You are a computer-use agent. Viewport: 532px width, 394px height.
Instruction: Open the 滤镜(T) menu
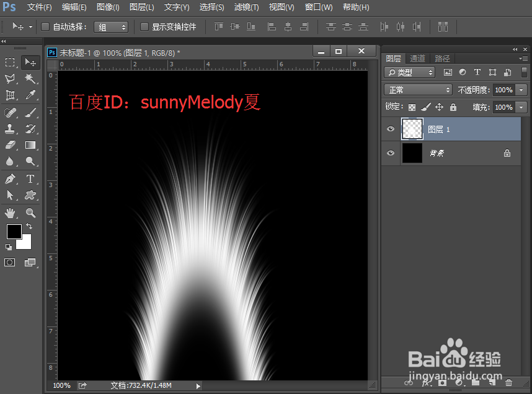click(246, 7)
